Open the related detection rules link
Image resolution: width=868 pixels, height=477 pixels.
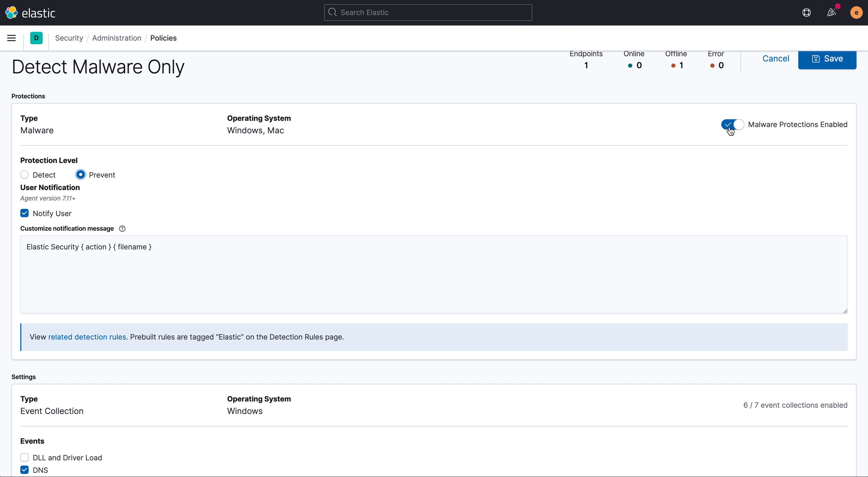pyautogui.click(x=87, y=337)
